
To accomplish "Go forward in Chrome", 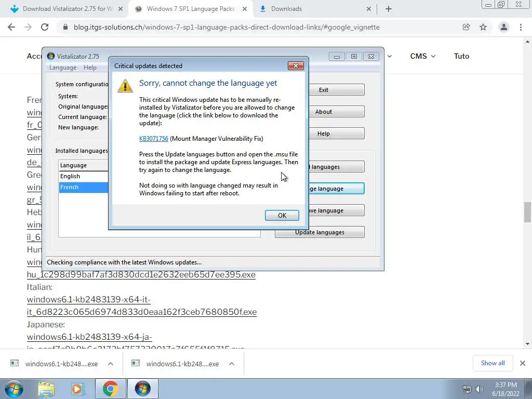I will pyautogui.click(x=28, y=27).
